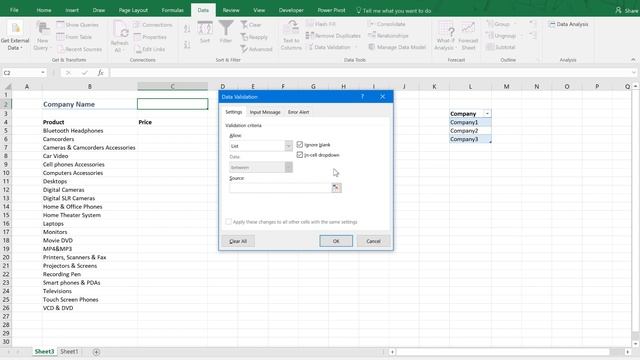This screenshot has height=360, width=640.
Task: Click Tell me what you want to do
Action: [393, 11]
